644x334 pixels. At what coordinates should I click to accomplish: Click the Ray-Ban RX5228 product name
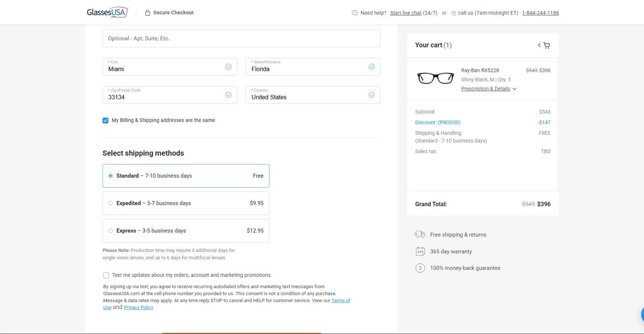coord(480,70)
